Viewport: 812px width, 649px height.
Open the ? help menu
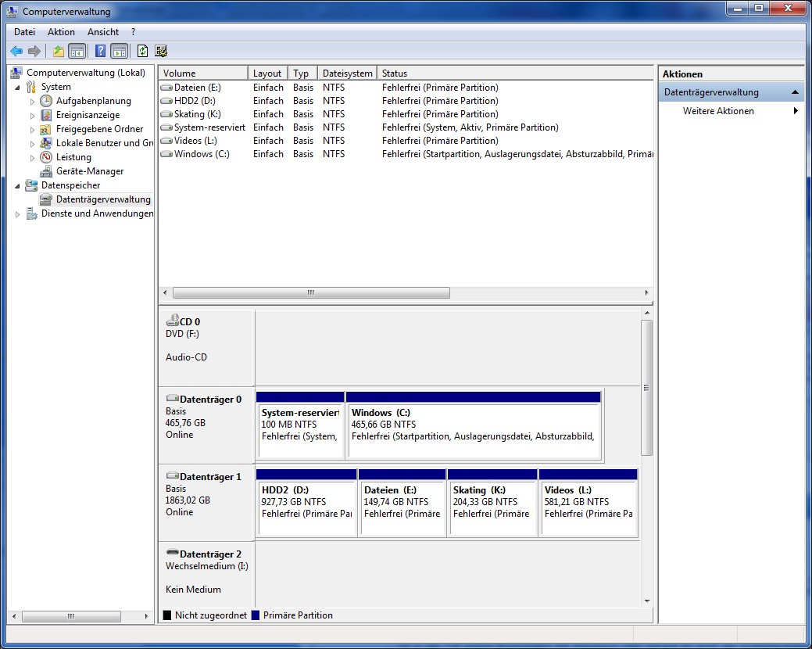[x=133, y=32]
